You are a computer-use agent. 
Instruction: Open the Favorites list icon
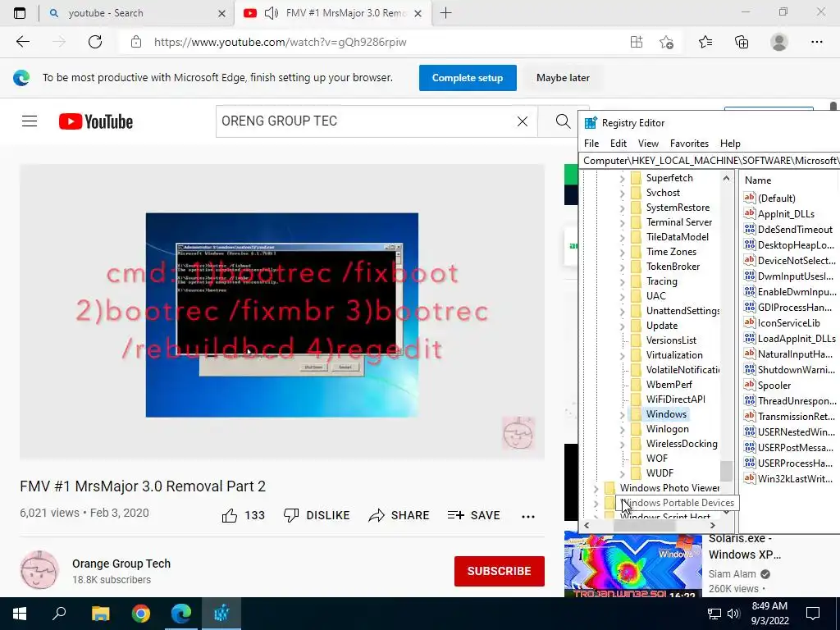(x=705, y=42)
